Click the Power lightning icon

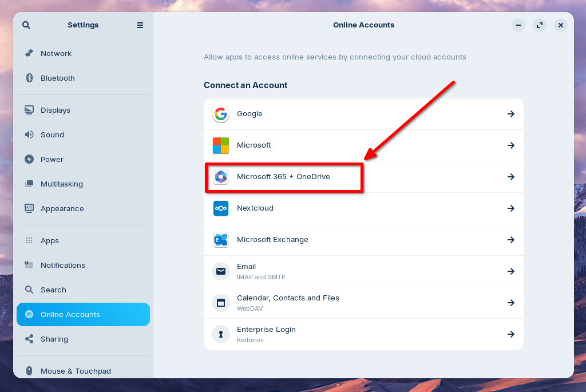coord(29,159)
